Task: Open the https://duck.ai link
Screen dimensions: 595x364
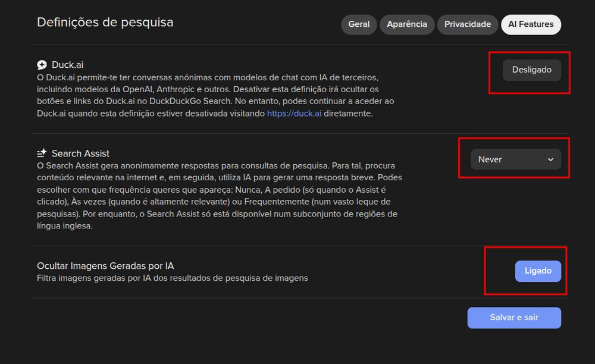Action: coord(294,114)
